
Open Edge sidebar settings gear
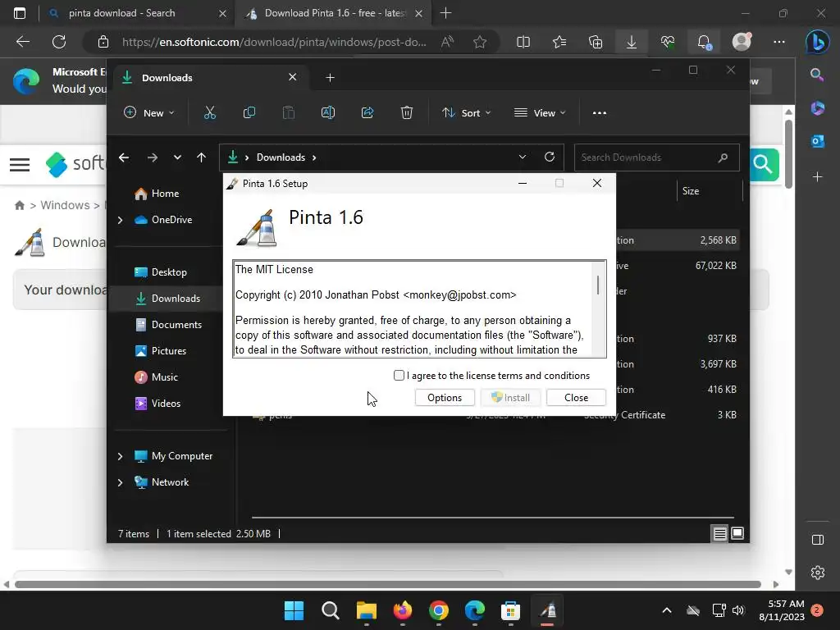click(818, 573)
